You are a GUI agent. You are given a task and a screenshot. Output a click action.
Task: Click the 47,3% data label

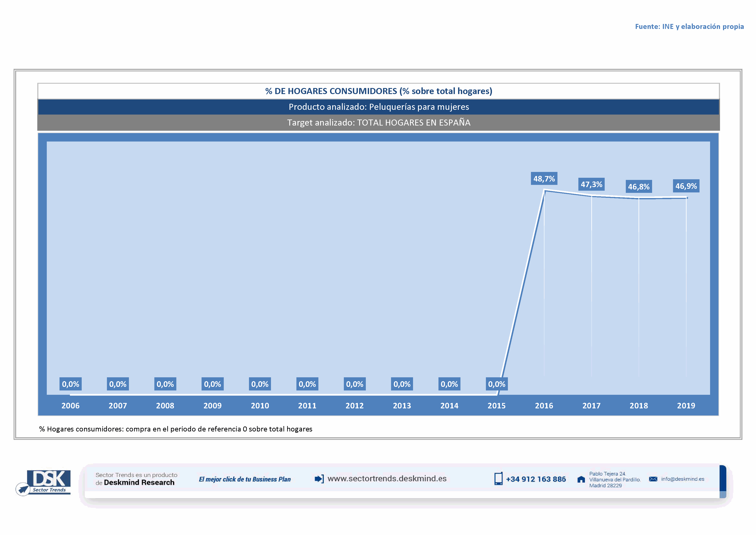coord(591,184)
